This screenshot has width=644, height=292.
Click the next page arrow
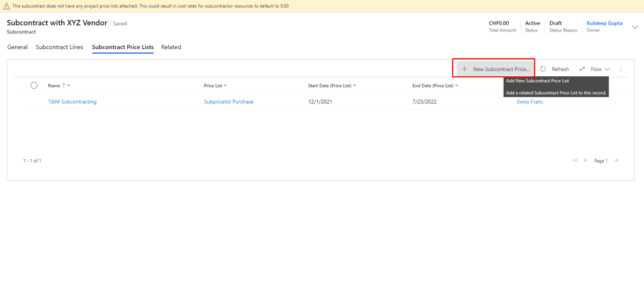(x=616, y=160)
